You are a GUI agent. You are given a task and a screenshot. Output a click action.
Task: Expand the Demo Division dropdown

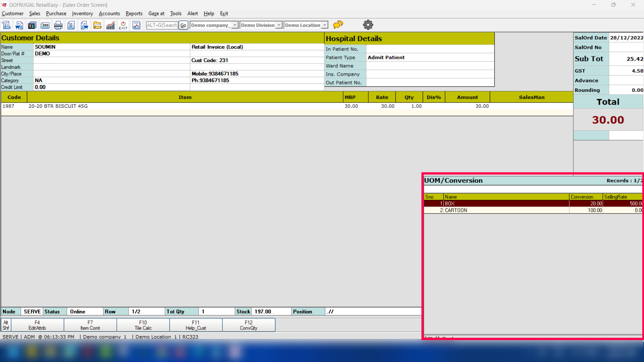(279, 25)
